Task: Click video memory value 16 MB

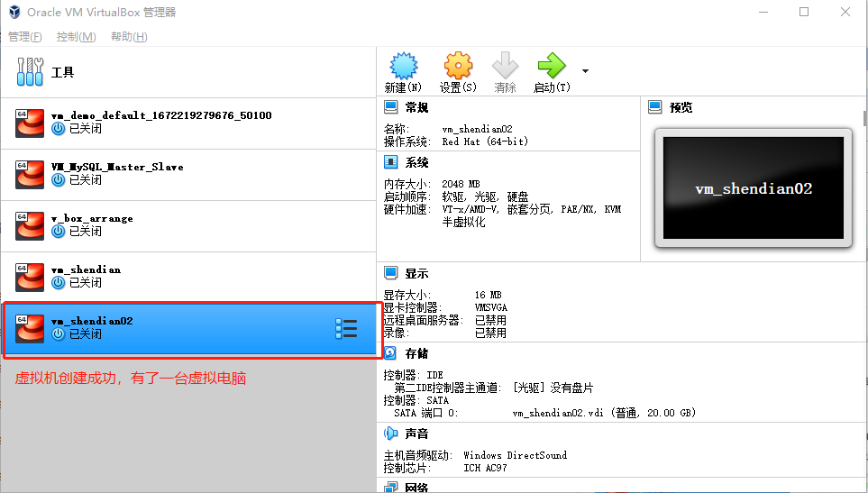Action: point(489,295)
